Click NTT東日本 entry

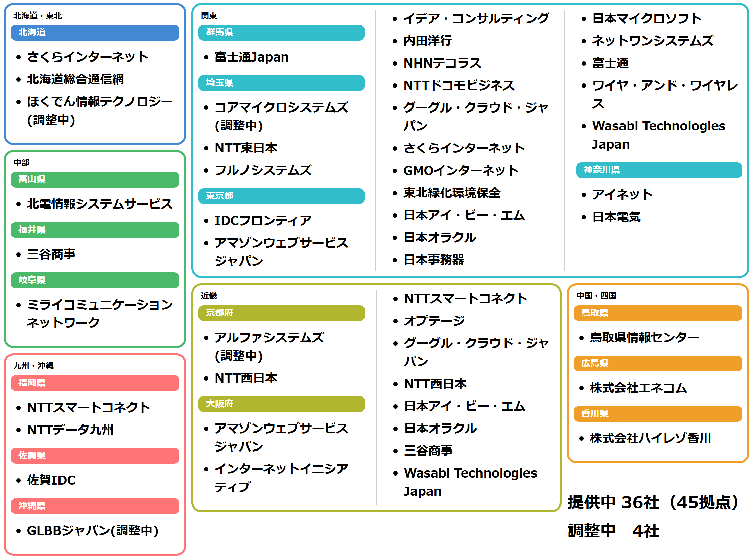246,148
